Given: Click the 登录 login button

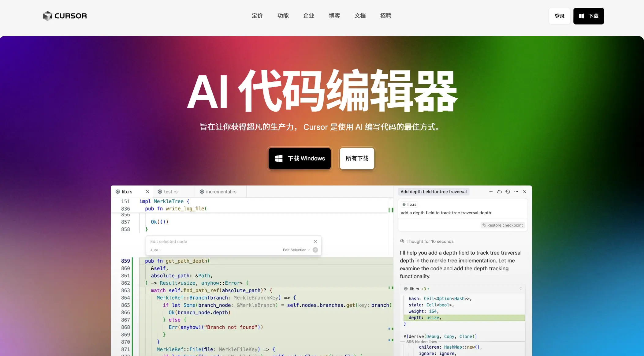Looking at the screenshot, I should click(560, 16).
